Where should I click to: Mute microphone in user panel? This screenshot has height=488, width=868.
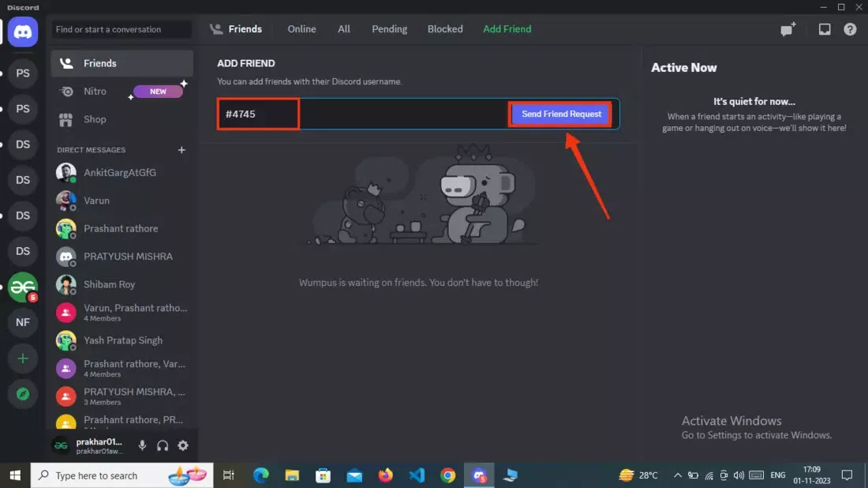coord(142,445)
